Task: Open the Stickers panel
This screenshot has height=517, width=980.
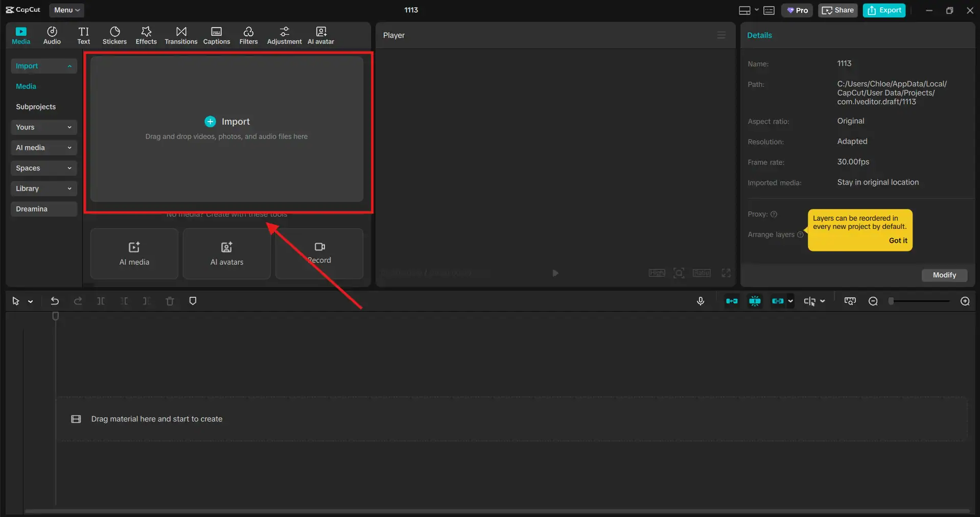Action: [x=114, y=35]
